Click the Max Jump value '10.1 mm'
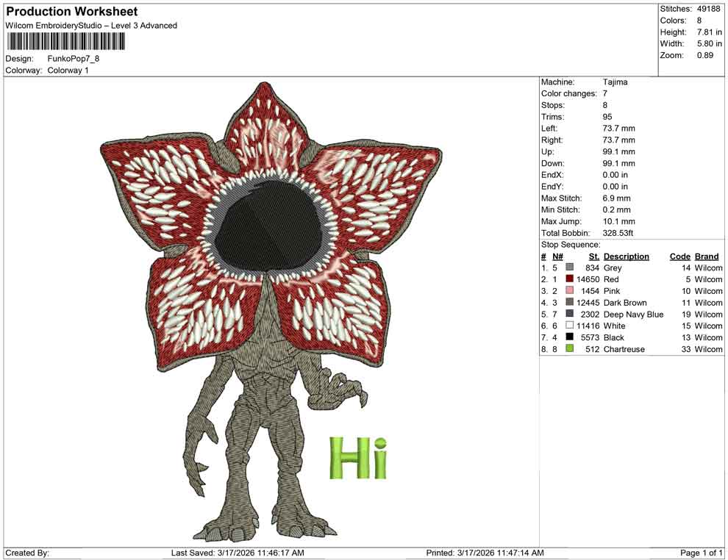The image size is (728, 560). (x=619, y=221)
